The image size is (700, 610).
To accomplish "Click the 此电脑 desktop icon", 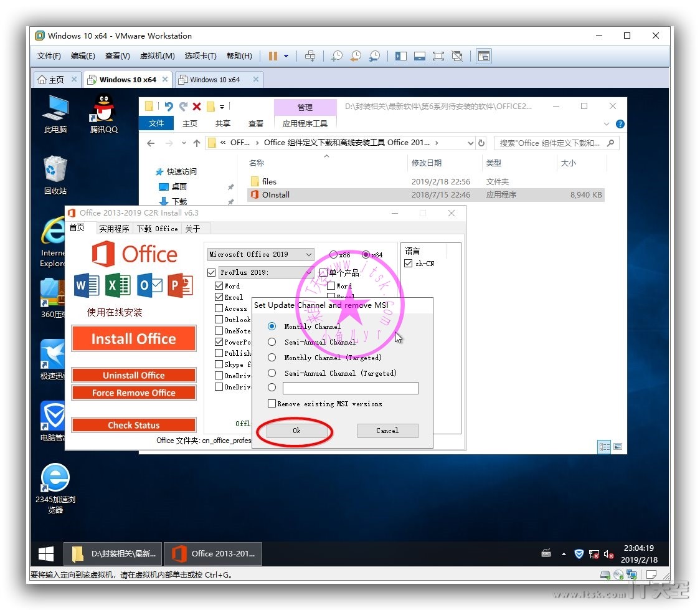I will pyautogui.click(x=55, y=114).
